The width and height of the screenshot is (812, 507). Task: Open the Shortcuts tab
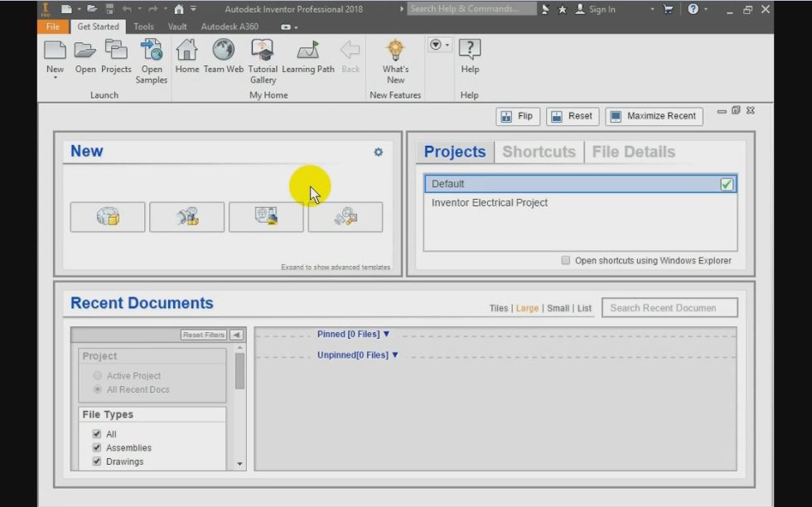[x=539, y=152]
